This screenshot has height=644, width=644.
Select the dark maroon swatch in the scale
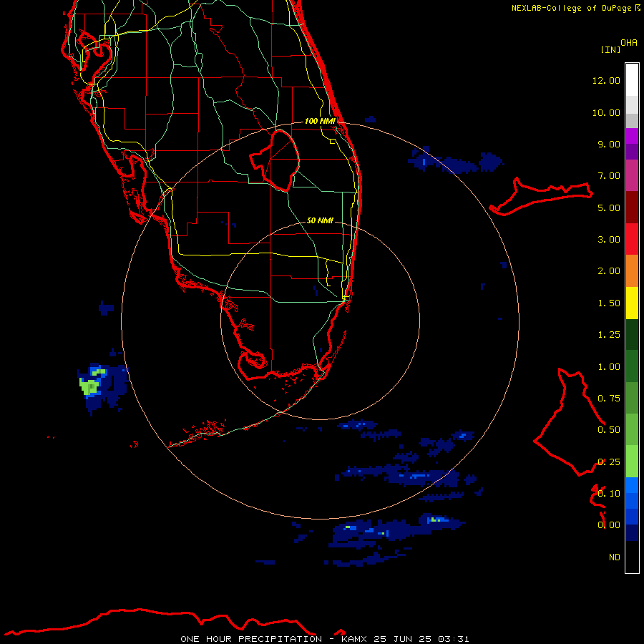632,208
